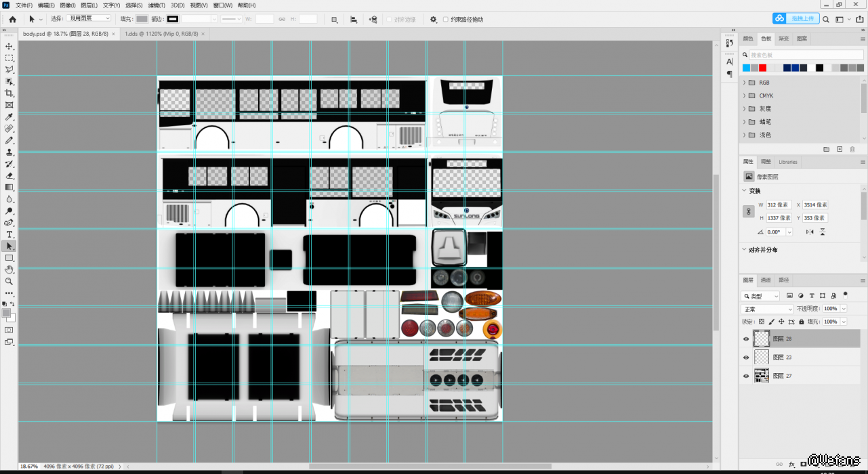Select the Crop tool in the toolbar
The image size is (868, 474).
[x=9, y=93]
